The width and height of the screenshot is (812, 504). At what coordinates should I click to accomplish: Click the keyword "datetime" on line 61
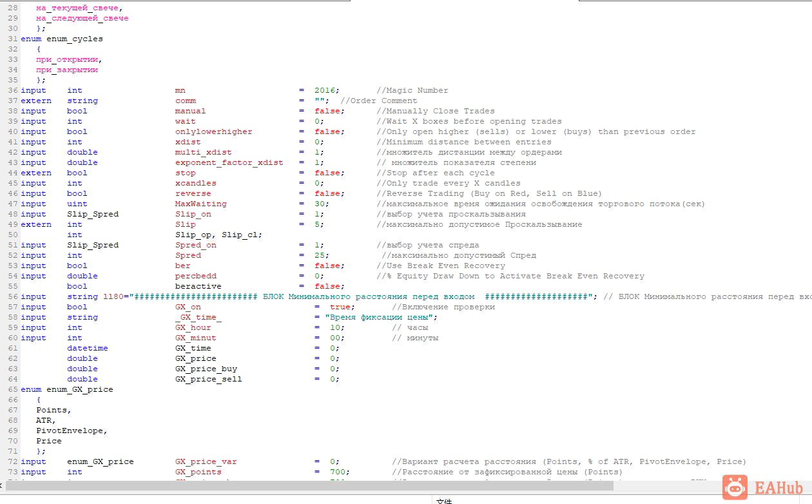point(88,348)
